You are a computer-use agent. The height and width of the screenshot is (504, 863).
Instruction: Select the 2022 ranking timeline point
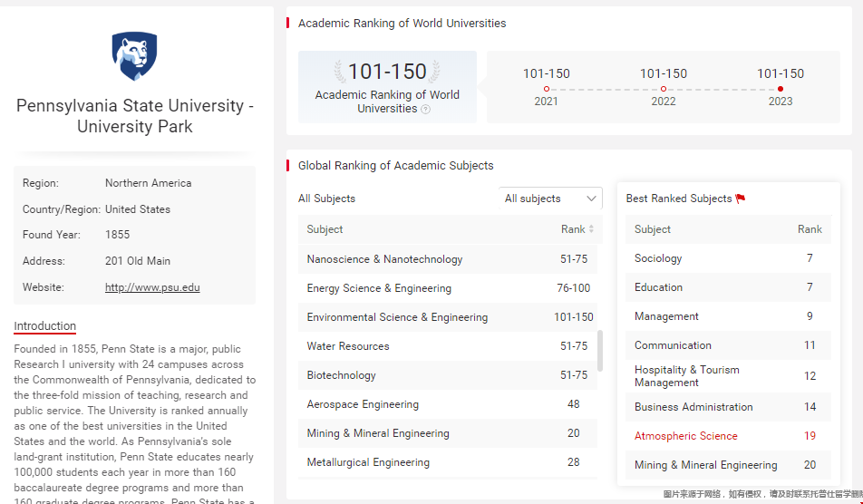point(664,89)
